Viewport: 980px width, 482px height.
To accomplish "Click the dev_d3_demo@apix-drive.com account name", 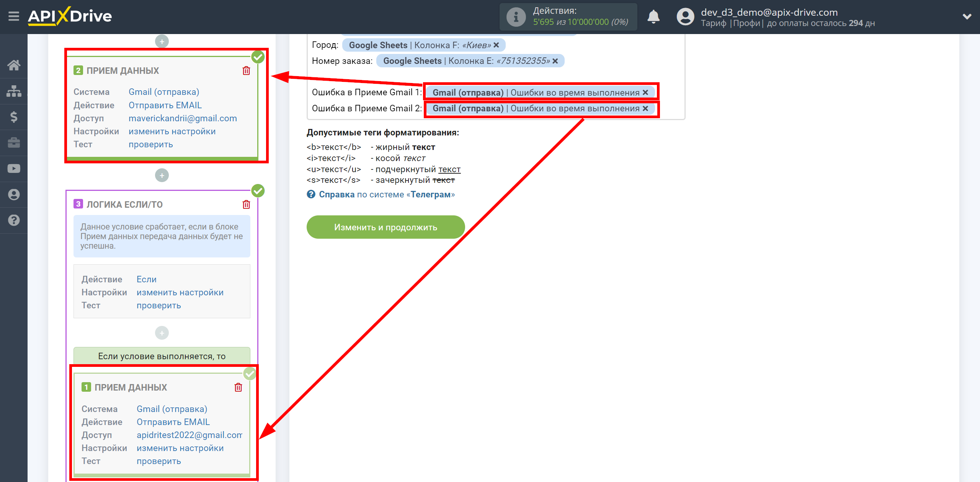I will (769, 12).
